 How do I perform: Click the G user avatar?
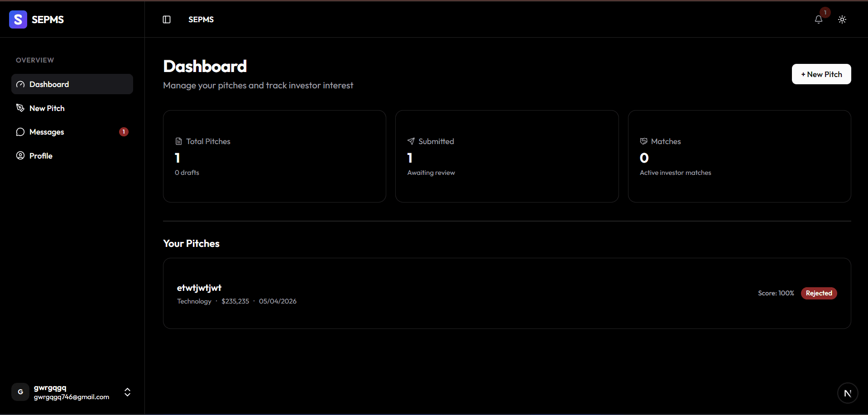[x=20, y=392]
